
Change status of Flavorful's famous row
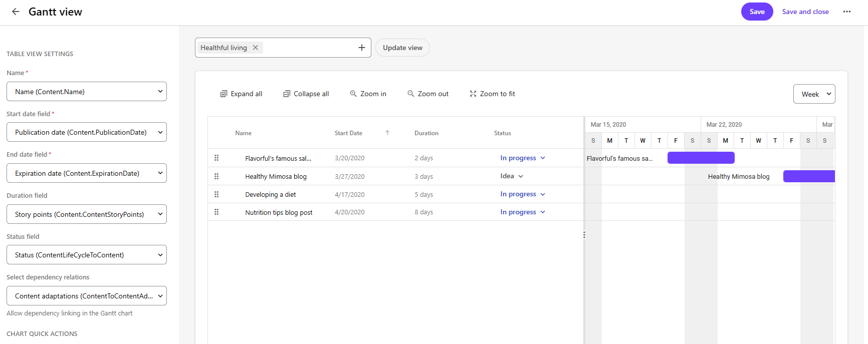(523, 158)
